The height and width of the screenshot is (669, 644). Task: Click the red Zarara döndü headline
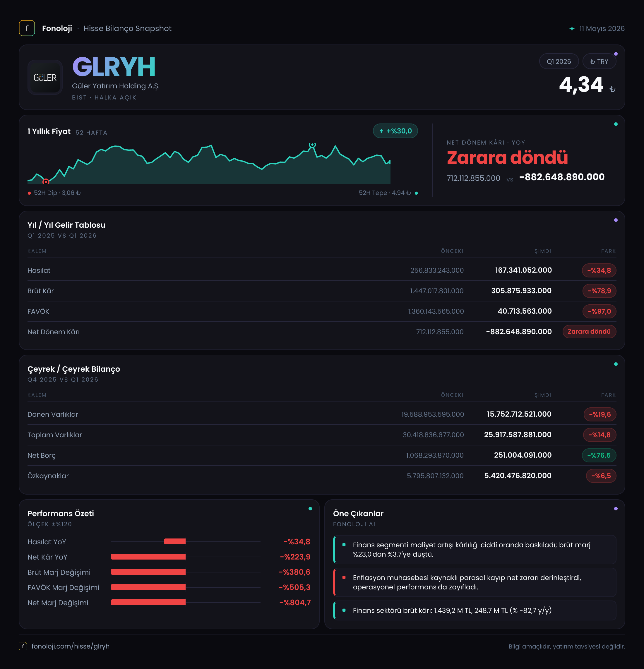[x=507, y=158]
